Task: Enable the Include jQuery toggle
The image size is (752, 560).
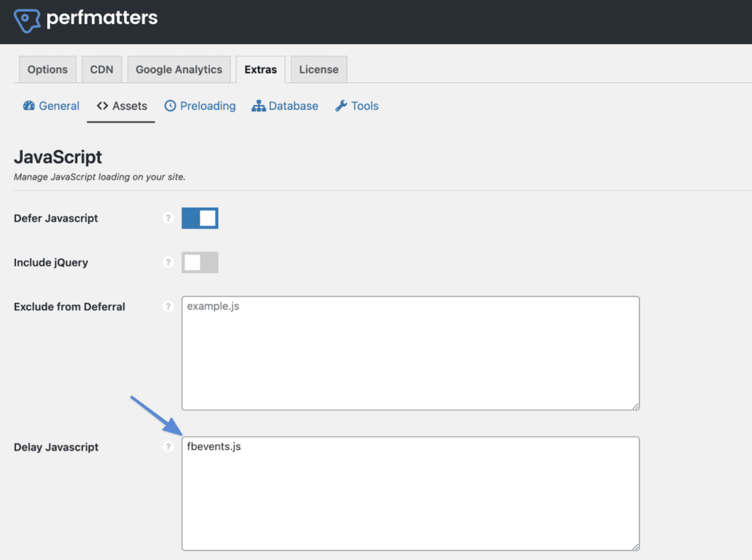Action: coord(200,262)
